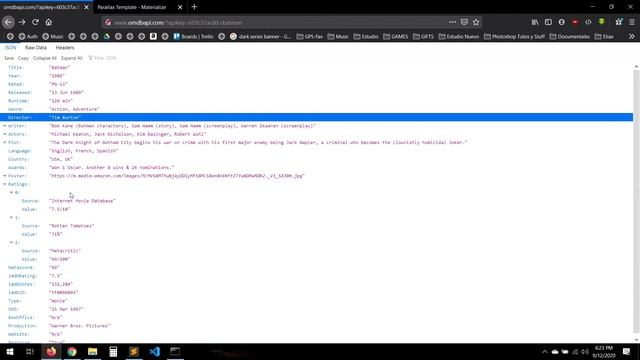
Task: Open the Auth bookmark
Action: pos(28,36)
